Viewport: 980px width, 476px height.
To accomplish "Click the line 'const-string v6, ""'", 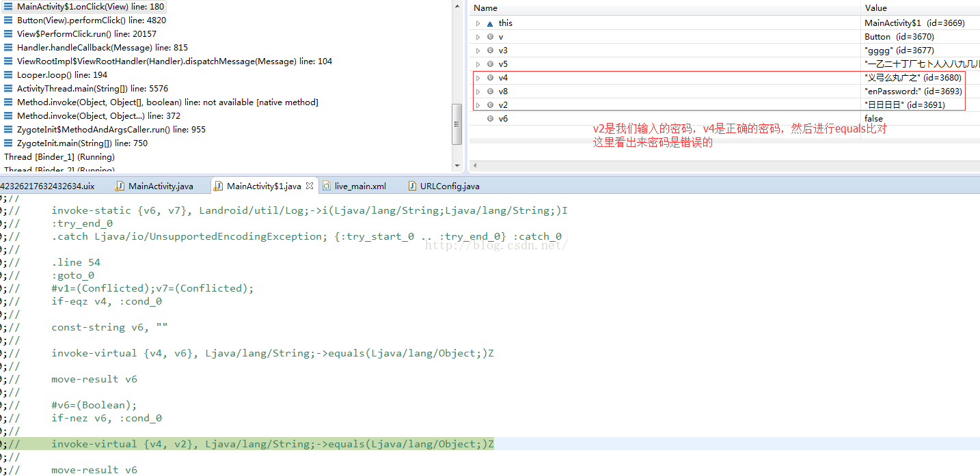I will (x=109, y=327).
